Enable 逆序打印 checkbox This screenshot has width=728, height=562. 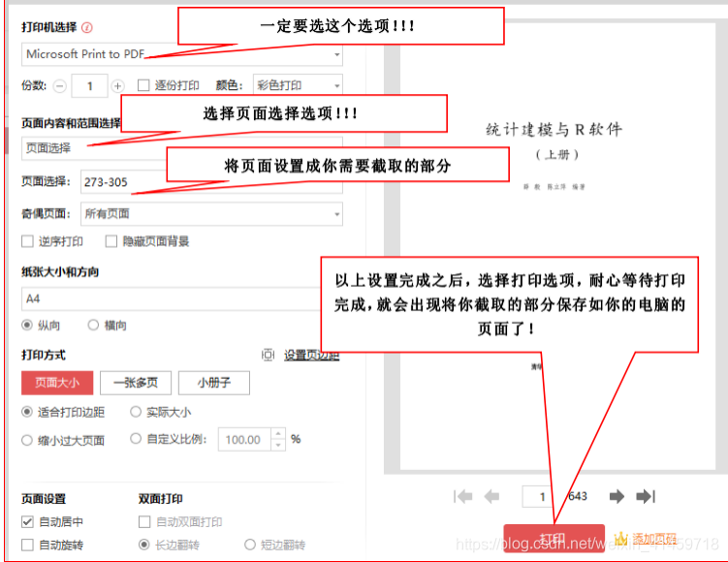27,241
